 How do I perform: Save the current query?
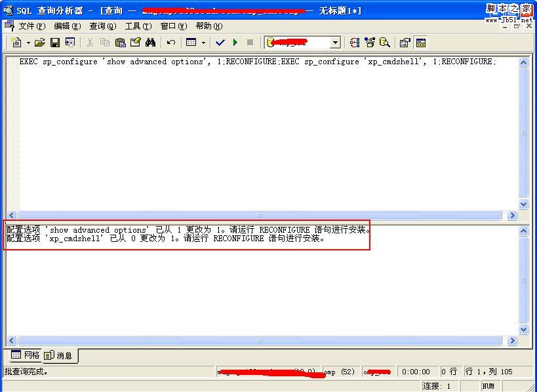(56, 41)
